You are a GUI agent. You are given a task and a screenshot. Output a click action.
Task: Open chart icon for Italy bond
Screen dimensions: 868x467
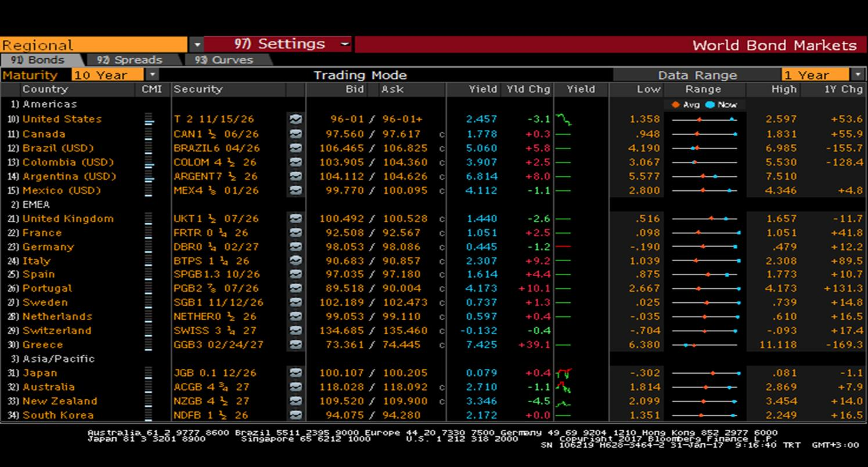296,261
